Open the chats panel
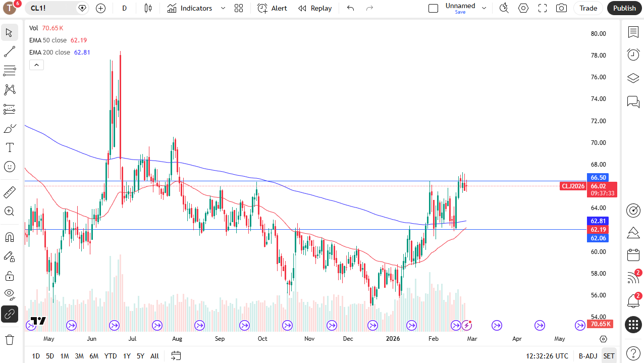 (x=633, y=101)
